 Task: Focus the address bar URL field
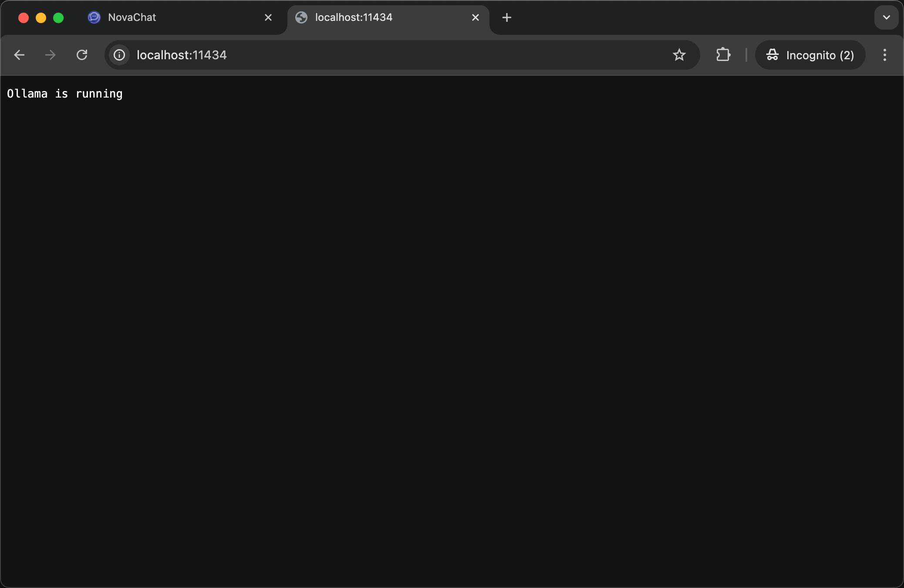(x=392, y=55)
